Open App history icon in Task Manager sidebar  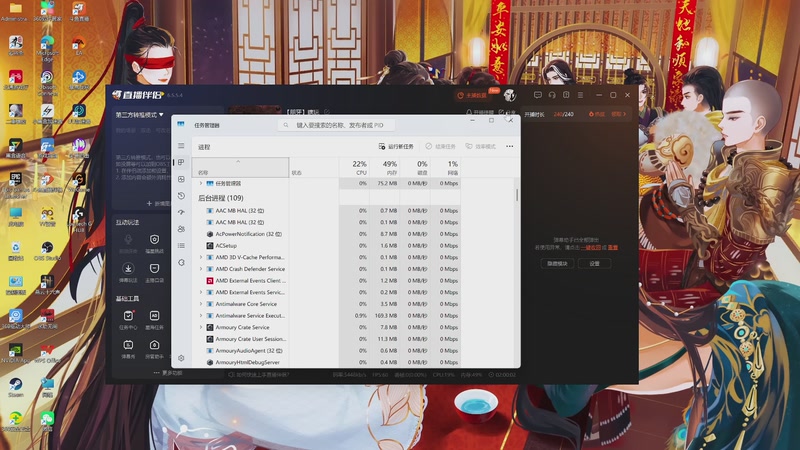[181, 196]
